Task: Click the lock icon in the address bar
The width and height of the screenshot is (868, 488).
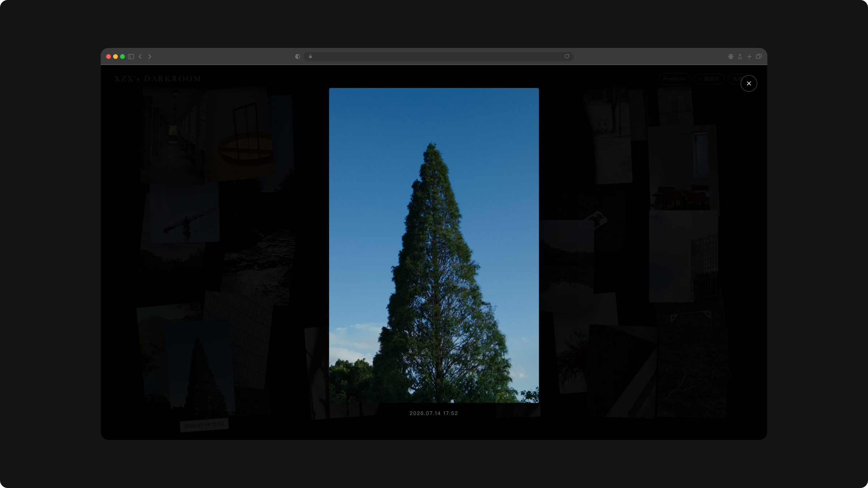Action: pyautogui.click(x=310, y=56)
